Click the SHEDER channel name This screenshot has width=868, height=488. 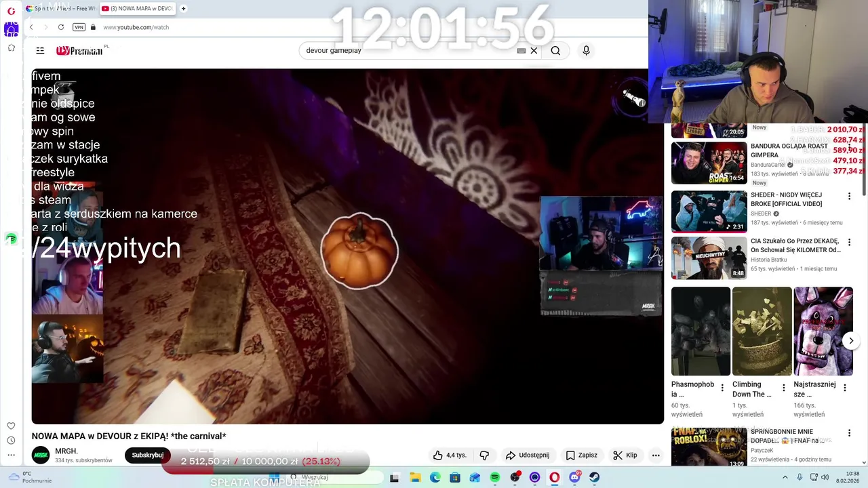pos(761,213)
